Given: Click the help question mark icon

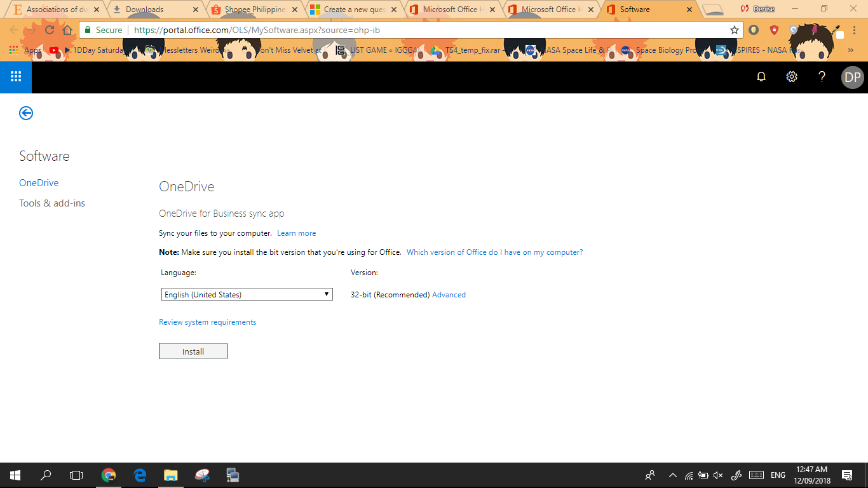Looking at the screenshot, I should pos(822,77).
